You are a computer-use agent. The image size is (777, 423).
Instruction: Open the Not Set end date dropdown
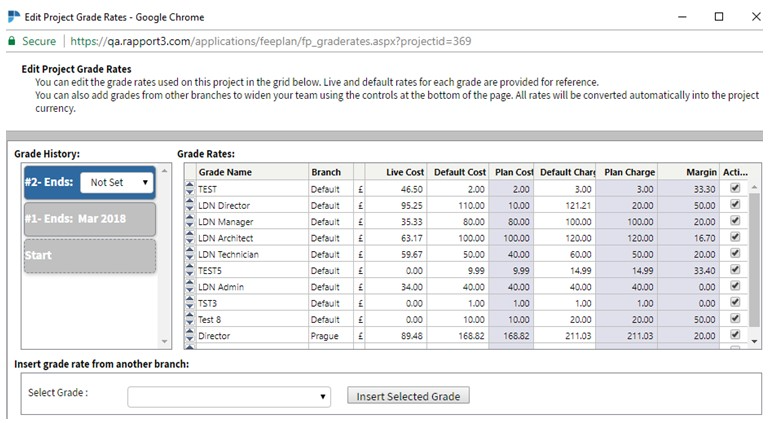pos(117,182)
